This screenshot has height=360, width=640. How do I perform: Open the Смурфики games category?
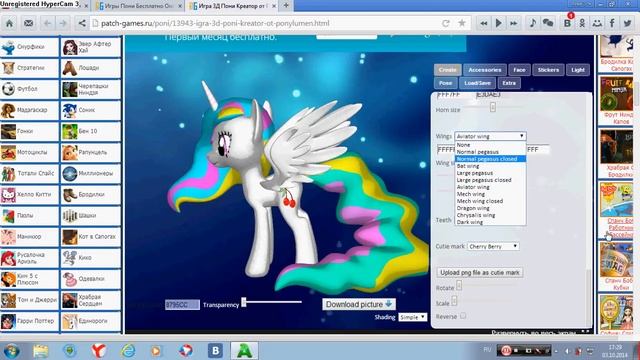pos(30,47)
